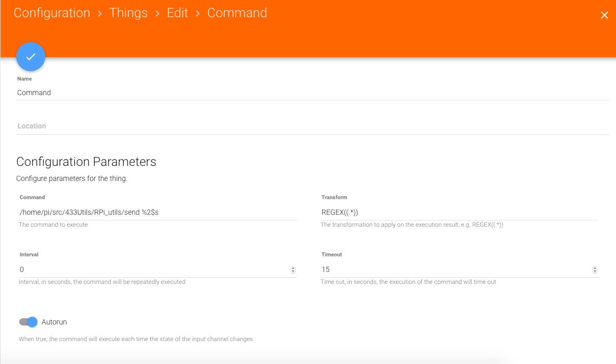Screen dimensions: 616x364
Task: Click the Interval field spinner arrows
Action: [x=293, y=270]
